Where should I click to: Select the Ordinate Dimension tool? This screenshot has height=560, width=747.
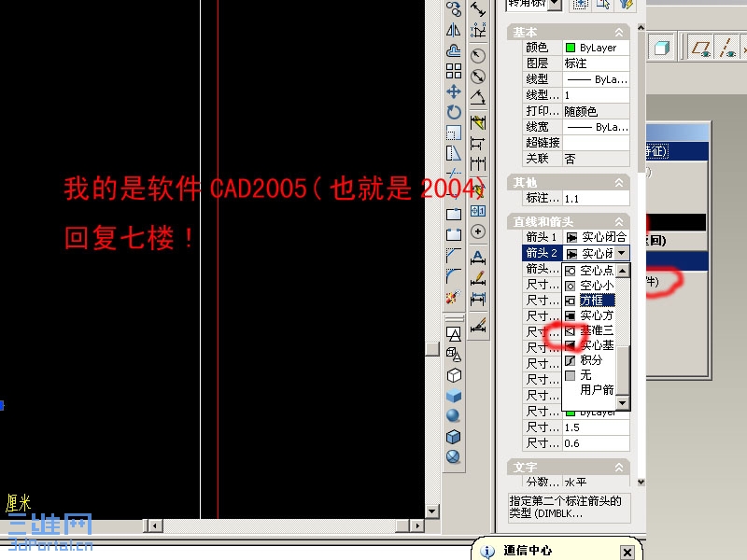[478, 31]
